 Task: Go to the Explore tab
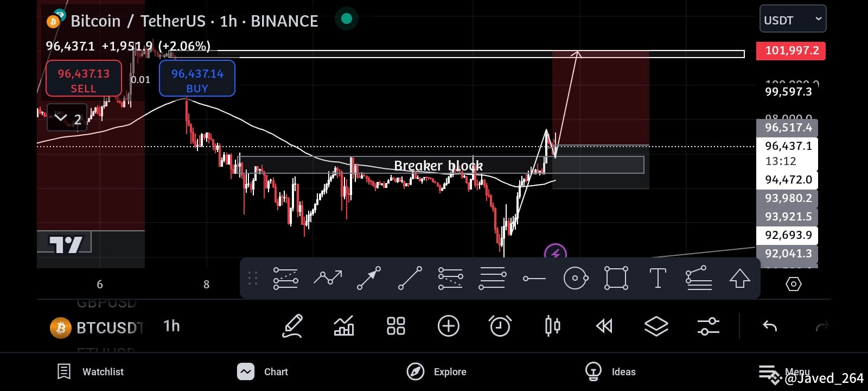(436, 371)
